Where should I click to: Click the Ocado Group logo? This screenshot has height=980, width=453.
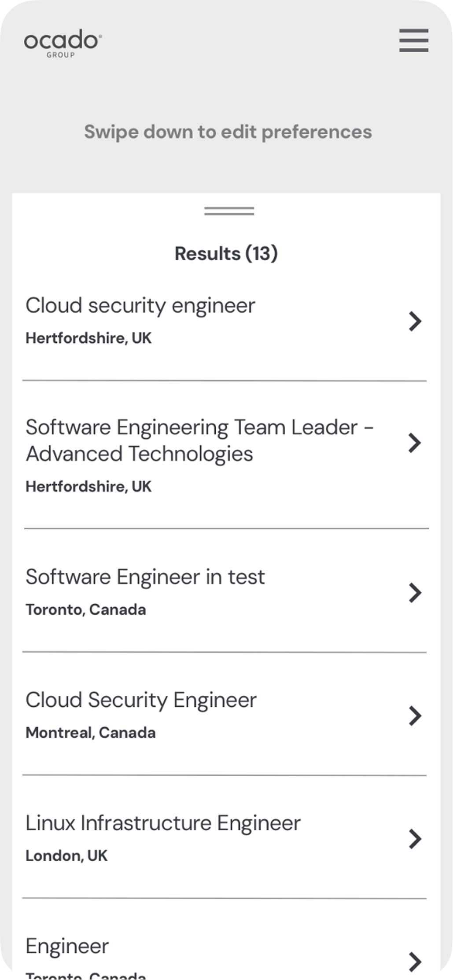63,43
